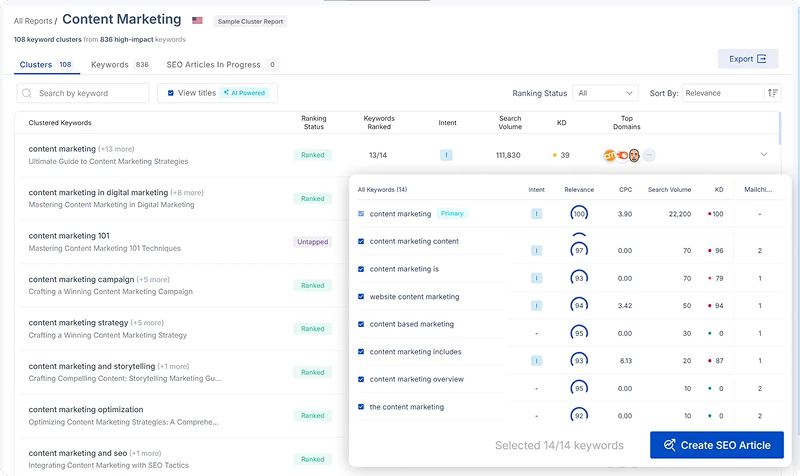Click Primary label badge
Screen dimensions: 800x476
click(x=452, y=213)
